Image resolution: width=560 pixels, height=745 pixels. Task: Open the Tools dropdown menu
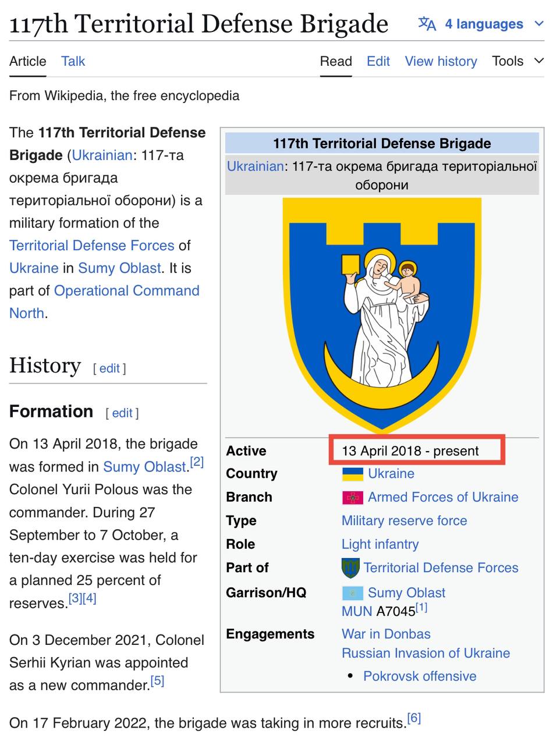pyautogui.click(x=518, y=61)
